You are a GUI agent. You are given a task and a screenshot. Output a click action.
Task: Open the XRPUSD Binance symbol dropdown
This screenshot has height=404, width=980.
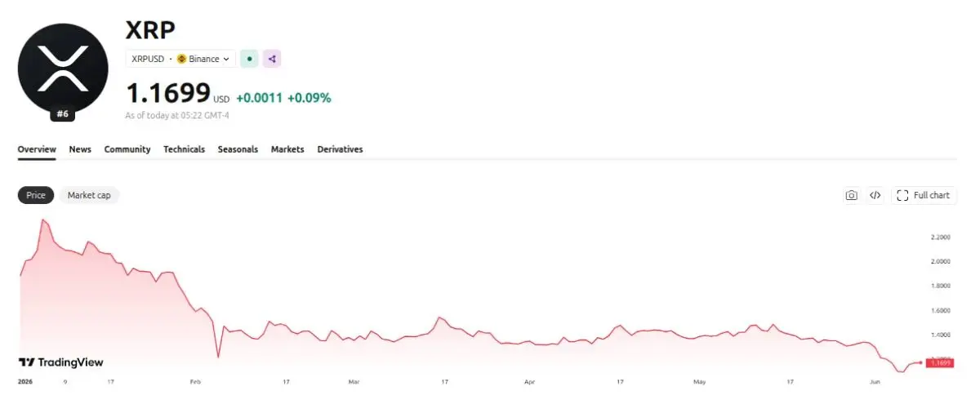180,59
